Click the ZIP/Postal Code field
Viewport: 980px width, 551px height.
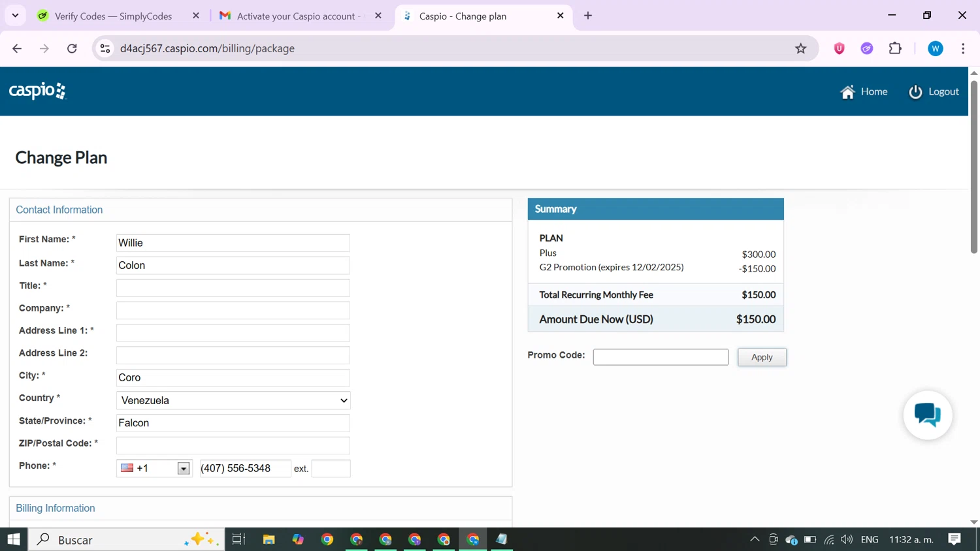tap(233, 445)
